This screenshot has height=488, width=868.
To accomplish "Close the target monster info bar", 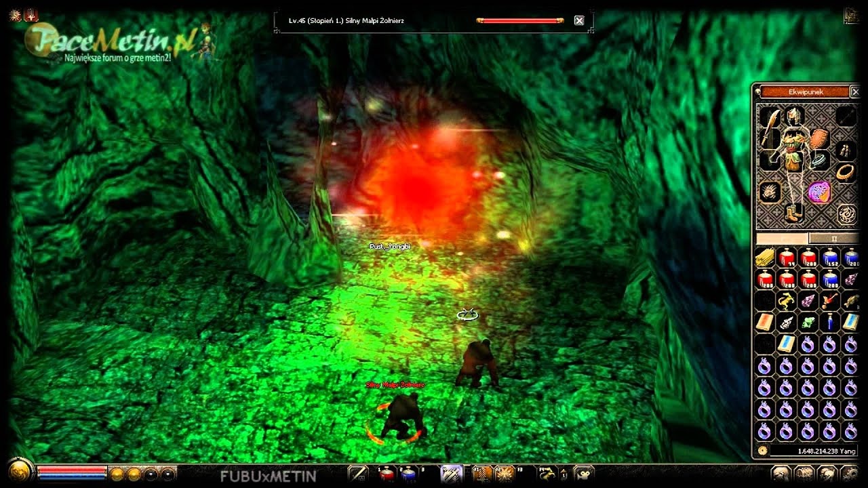I will coord(579,20).
